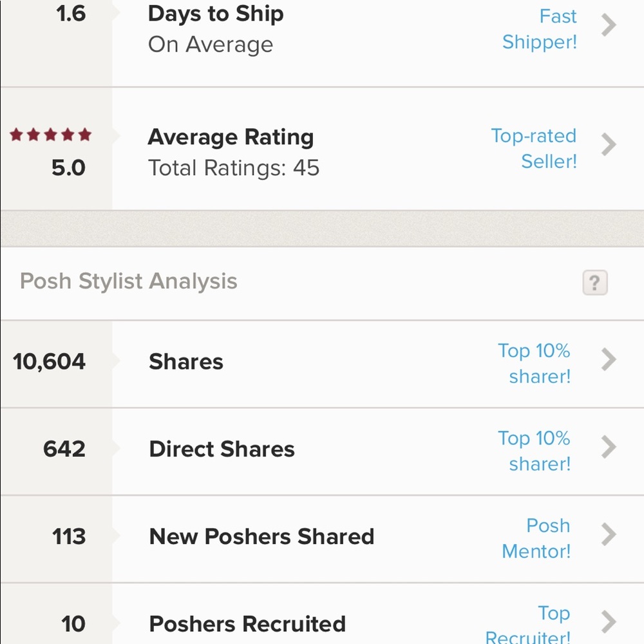Open Direct Shares chevron arrow
This screenshot has height=644, width=644.
click(609, 447)
